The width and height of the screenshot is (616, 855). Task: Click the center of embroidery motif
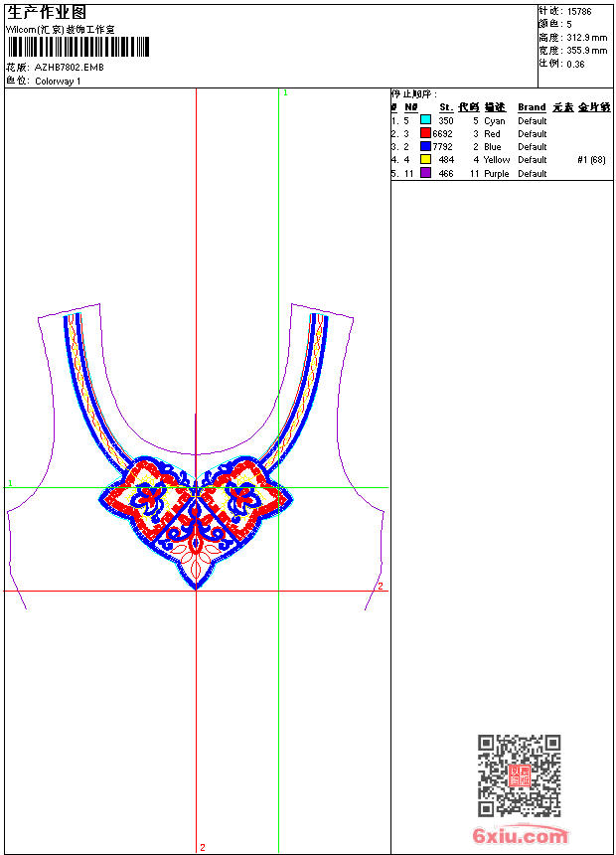point(197,512)
